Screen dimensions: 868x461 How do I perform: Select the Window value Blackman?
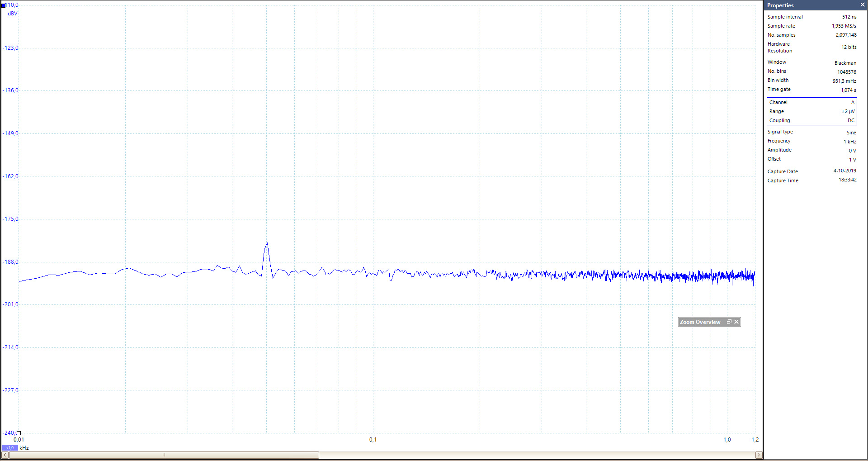click(x=845, y=63)
